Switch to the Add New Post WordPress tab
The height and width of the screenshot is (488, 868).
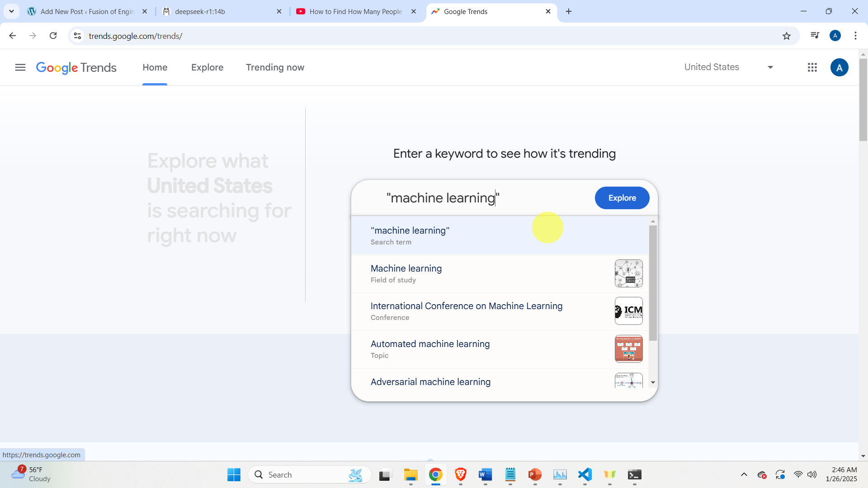[88, 11]
